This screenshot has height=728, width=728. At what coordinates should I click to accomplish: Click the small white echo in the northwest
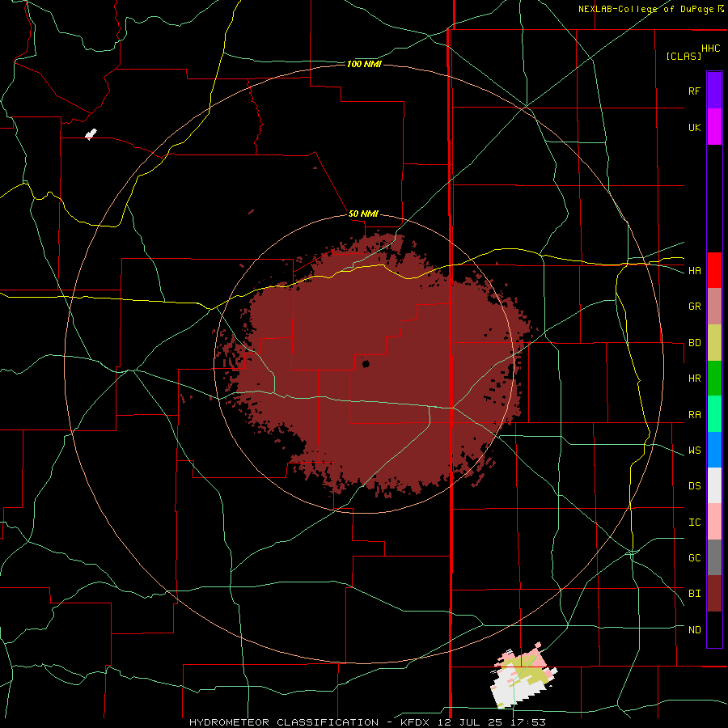[x=91, y=134]
